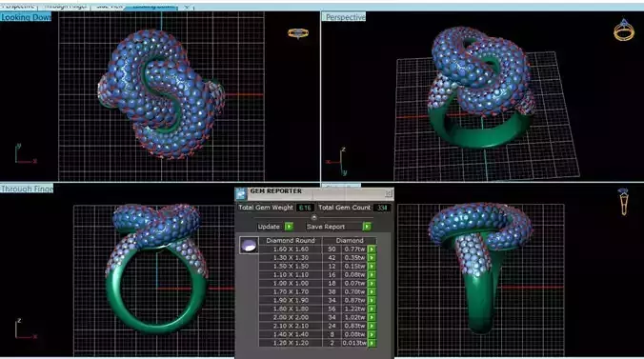Click the Total Gem Weight value field

pyautogui.click(x=305, y=208)
